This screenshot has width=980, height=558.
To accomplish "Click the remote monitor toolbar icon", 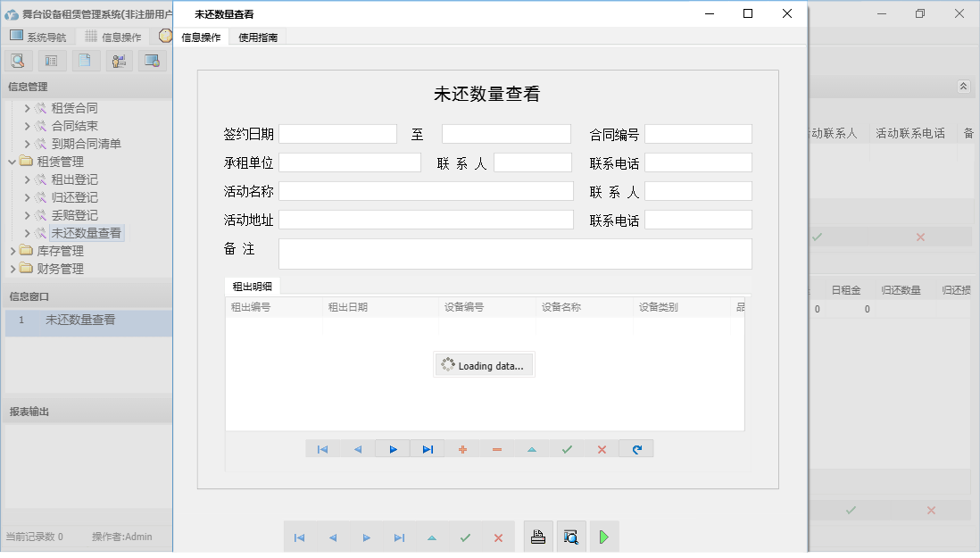I will (152, 60).
